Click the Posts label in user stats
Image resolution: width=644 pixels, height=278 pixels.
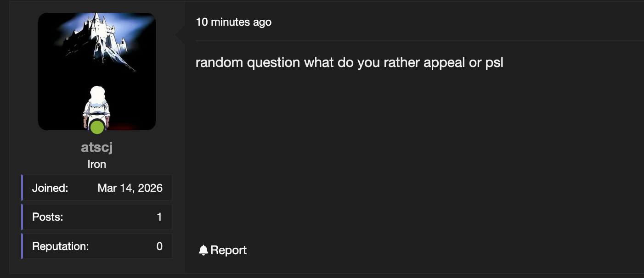point(47,217)
